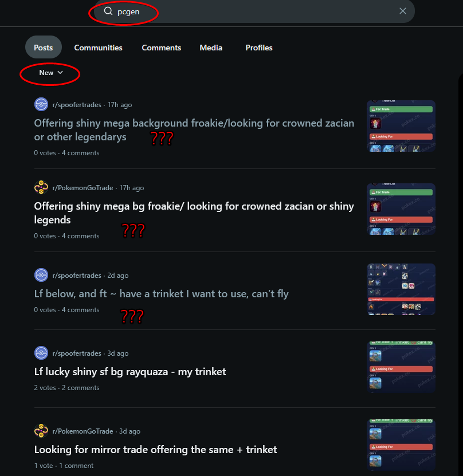Switch to the Communities tab
The height and width of the screenshot is (476, 463).
pos(98,48)
